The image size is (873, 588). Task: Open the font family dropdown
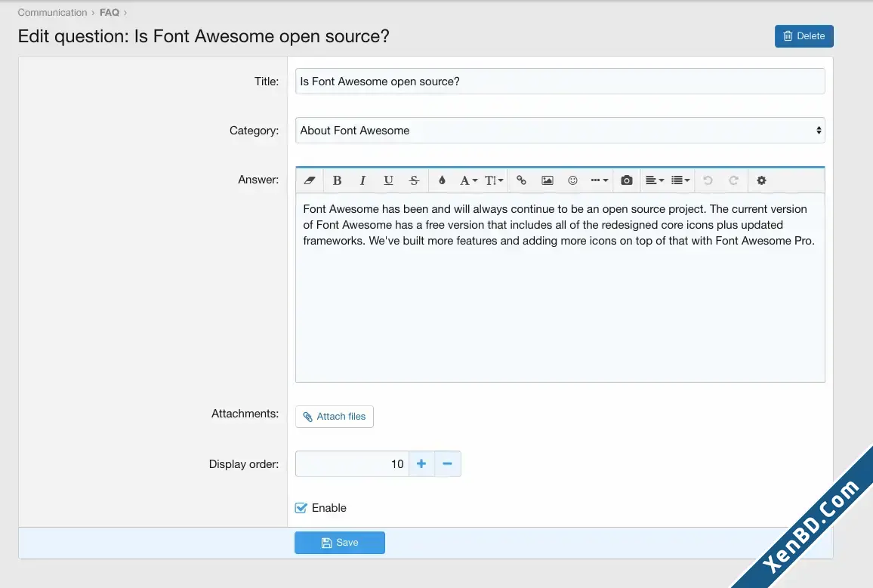[468, 180]
